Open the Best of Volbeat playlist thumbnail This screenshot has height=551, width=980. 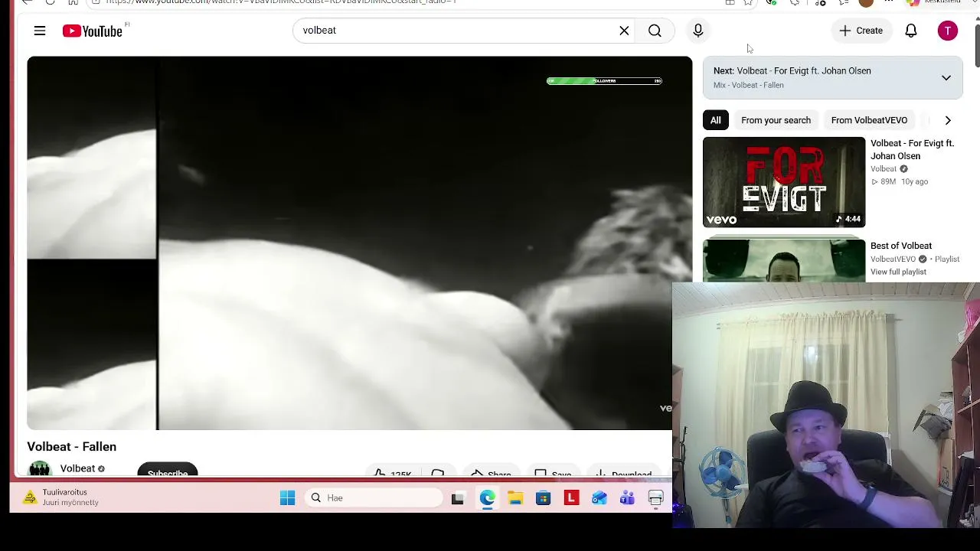point(784,261)
